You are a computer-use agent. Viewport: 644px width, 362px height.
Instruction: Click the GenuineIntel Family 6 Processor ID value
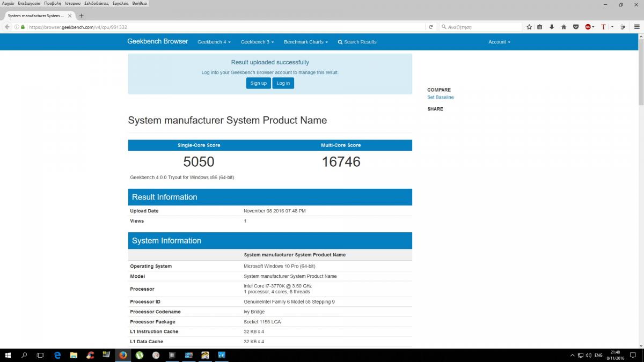tap(289, 301)
